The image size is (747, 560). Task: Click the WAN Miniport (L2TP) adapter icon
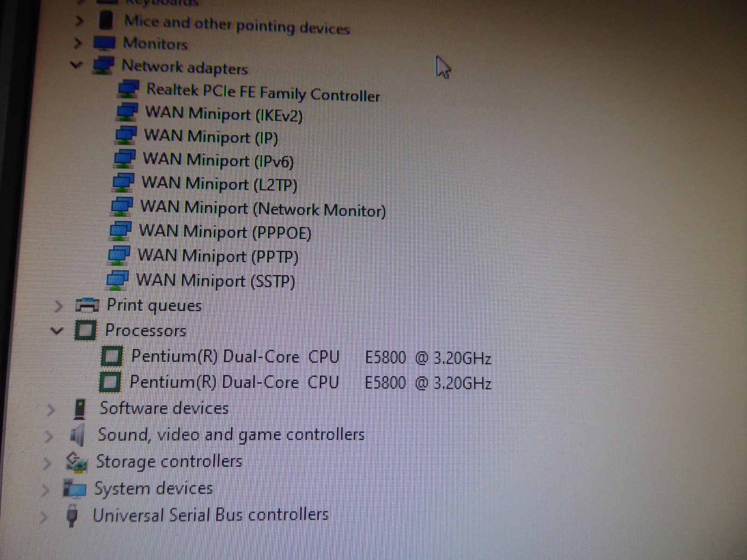[123, 182]
